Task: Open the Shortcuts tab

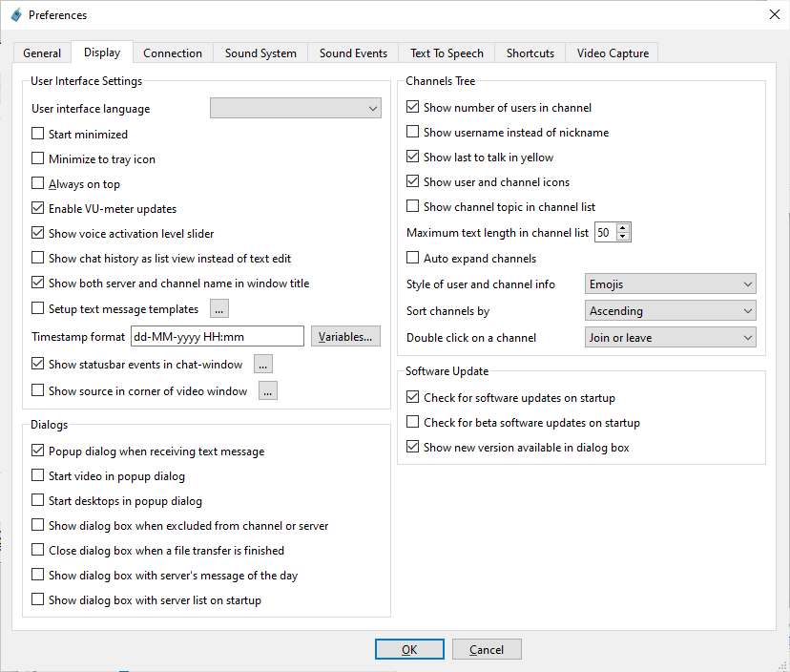Action: tap(530, 53)
